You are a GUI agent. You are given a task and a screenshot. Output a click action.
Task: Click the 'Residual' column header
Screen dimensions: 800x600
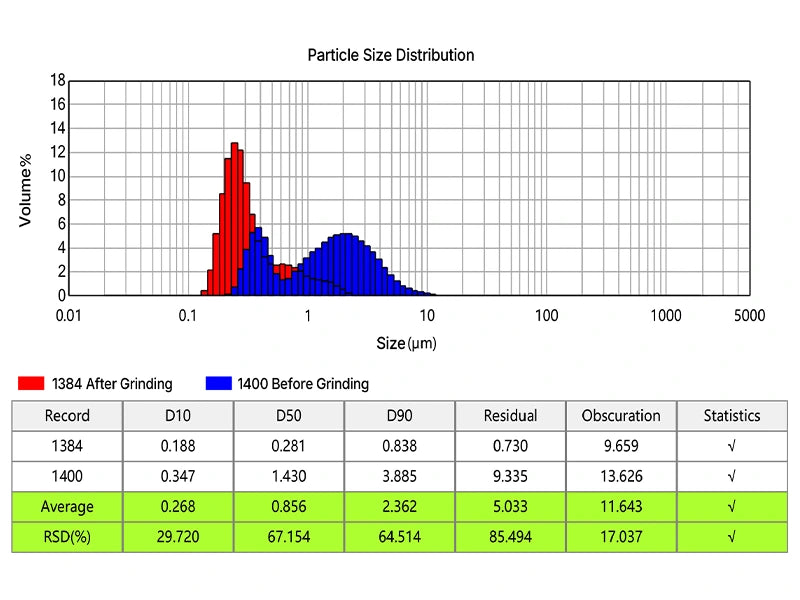[510, 416]
